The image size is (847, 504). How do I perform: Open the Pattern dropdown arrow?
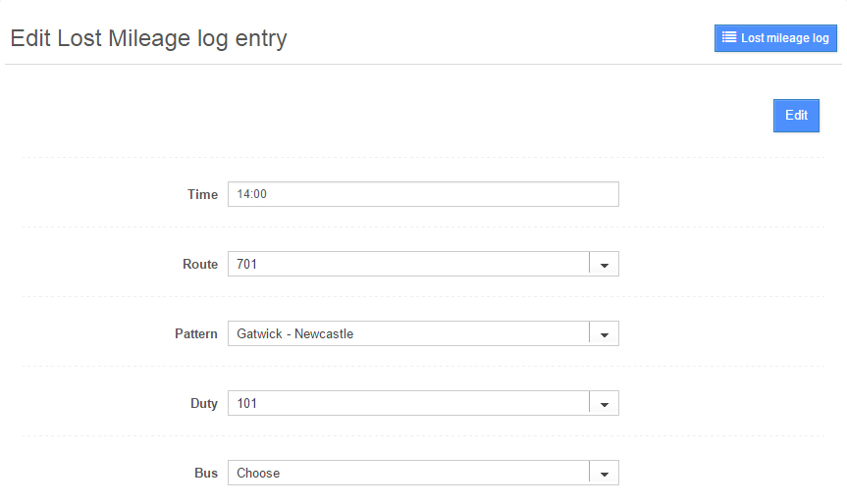click(604, 334)
